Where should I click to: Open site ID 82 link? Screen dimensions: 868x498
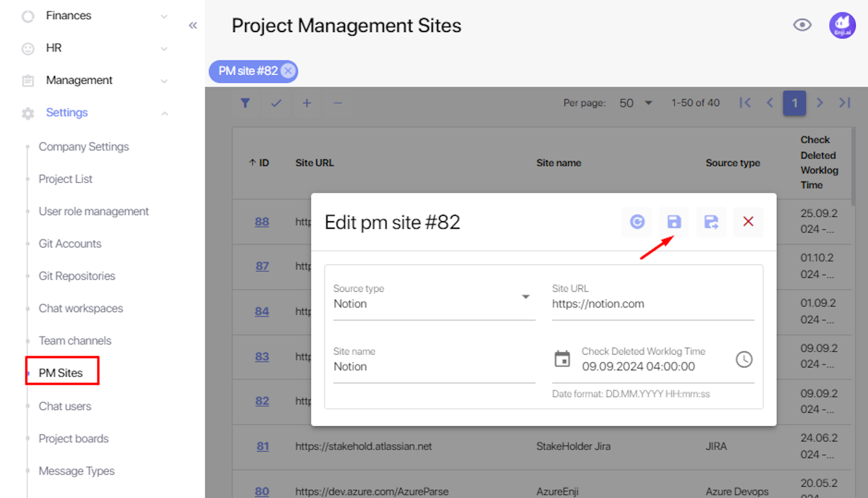pyautogui.click(x=262, y=401)
